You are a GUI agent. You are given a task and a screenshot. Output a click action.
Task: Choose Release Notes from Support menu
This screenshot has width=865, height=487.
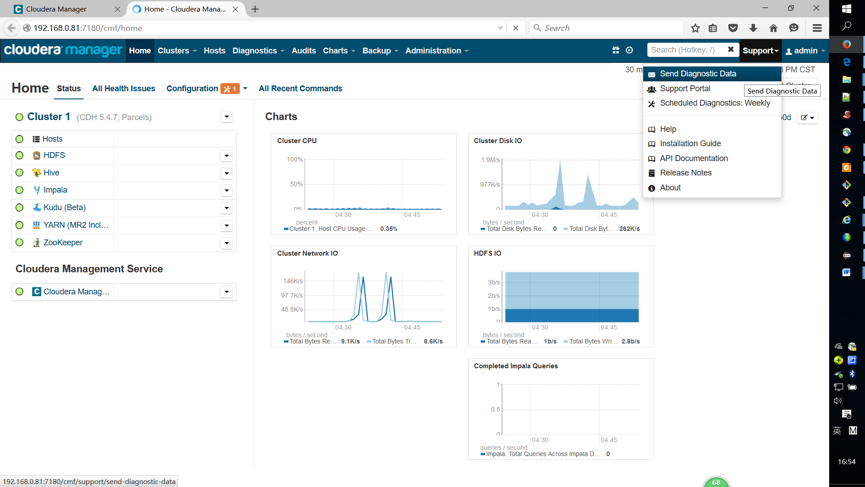tap(685, 173)
